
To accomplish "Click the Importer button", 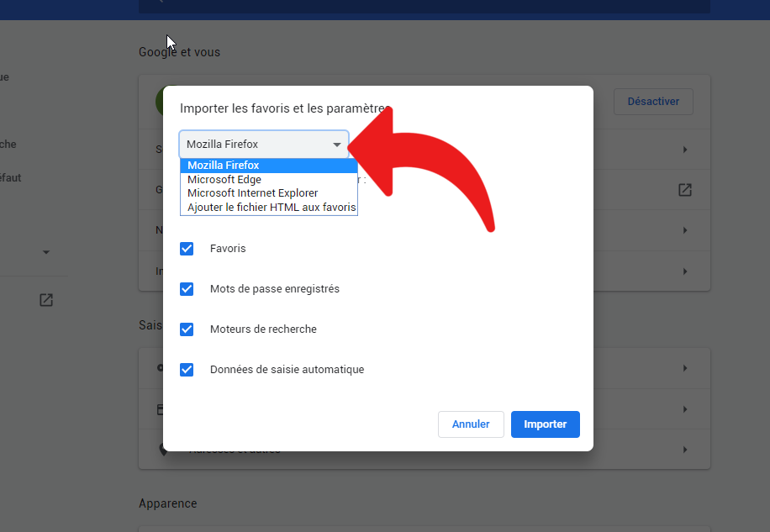I will point(545,424).
